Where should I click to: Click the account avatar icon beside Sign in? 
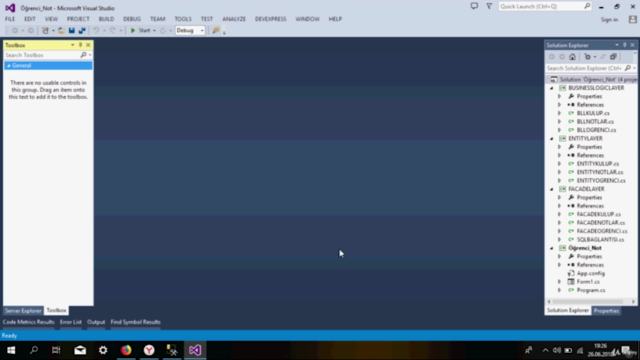(x=633, y=19)
